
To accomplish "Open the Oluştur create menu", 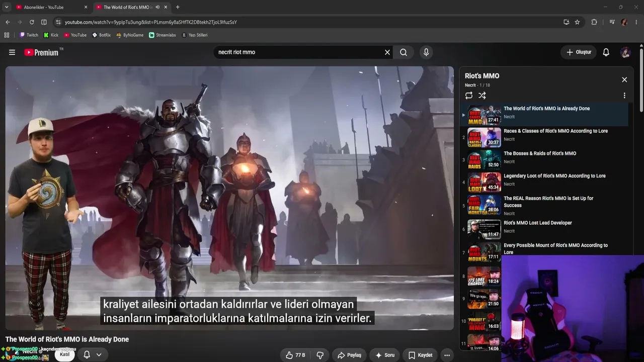I will pos(579,52).
